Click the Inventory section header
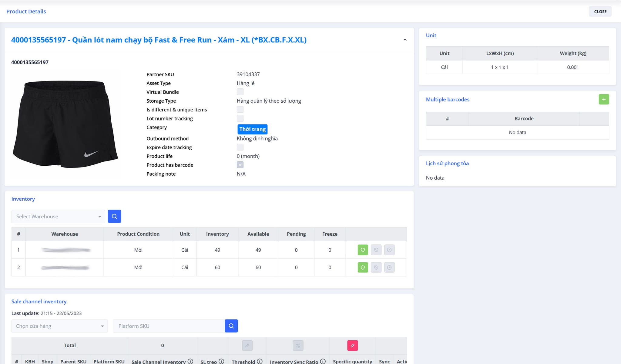 click(23, 199)
